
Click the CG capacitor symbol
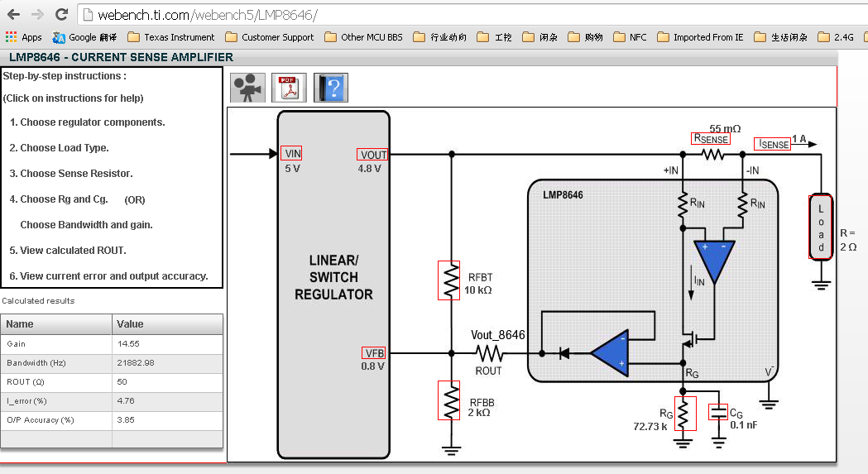(718, 412)
